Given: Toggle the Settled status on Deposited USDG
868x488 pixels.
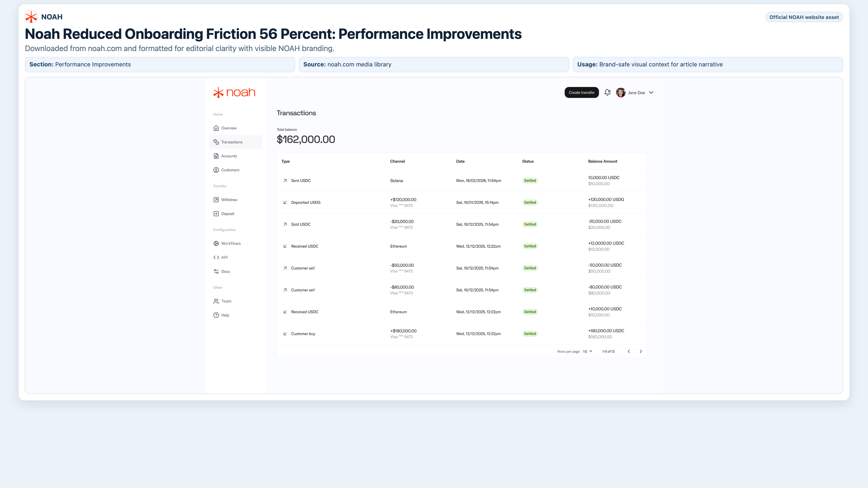Looking at the screenshot, I should click(530, 202).
